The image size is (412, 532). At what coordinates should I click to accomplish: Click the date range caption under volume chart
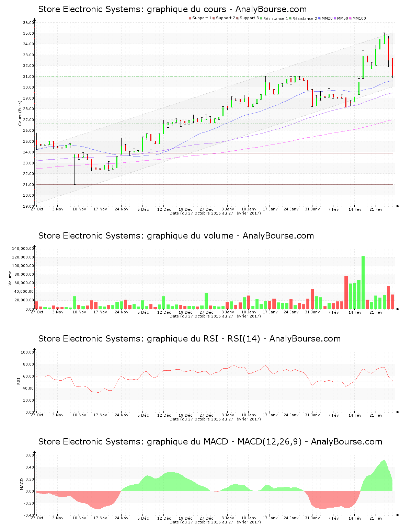coord(215,316)
